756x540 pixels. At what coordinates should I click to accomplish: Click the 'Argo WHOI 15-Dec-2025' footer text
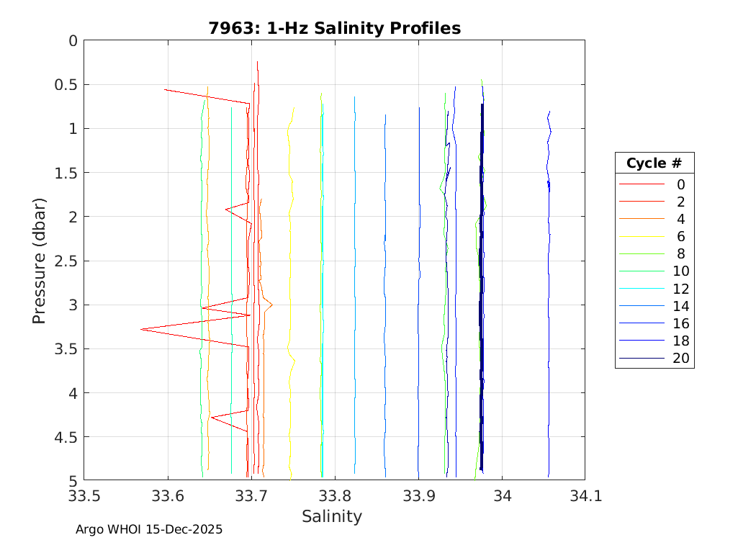(149, 529)
